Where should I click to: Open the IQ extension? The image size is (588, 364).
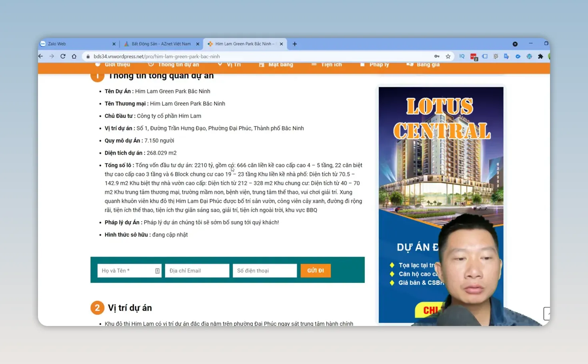click(462, 56)
